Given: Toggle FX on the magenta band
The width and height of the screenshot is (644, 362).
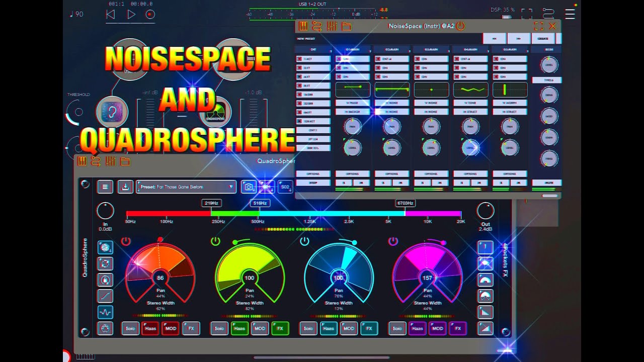Looking at the screenshot, I should tap(458, 328).
